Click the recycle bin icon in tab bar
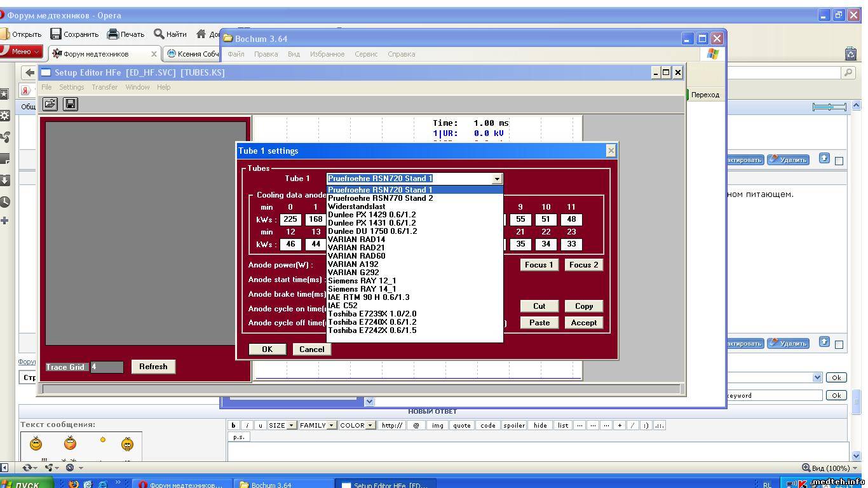The width and height of the screenshot is (868, 488). (x=851, y=54)
